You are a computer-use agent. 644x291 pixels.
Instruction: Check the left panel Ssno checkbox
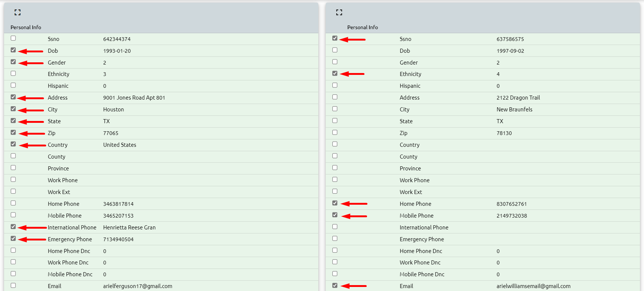13,38
